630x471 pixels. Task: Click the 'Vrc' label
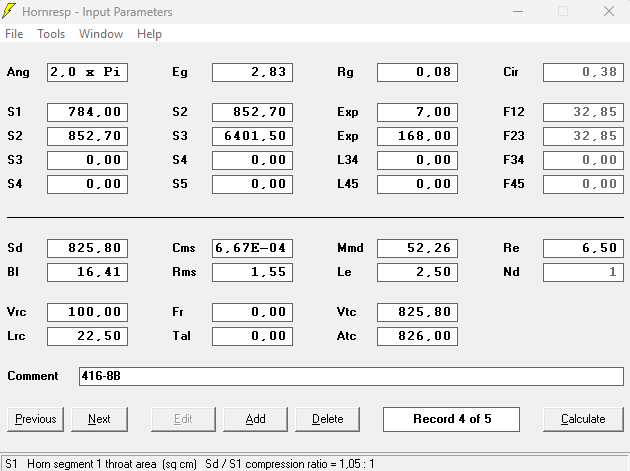[16, 312]
